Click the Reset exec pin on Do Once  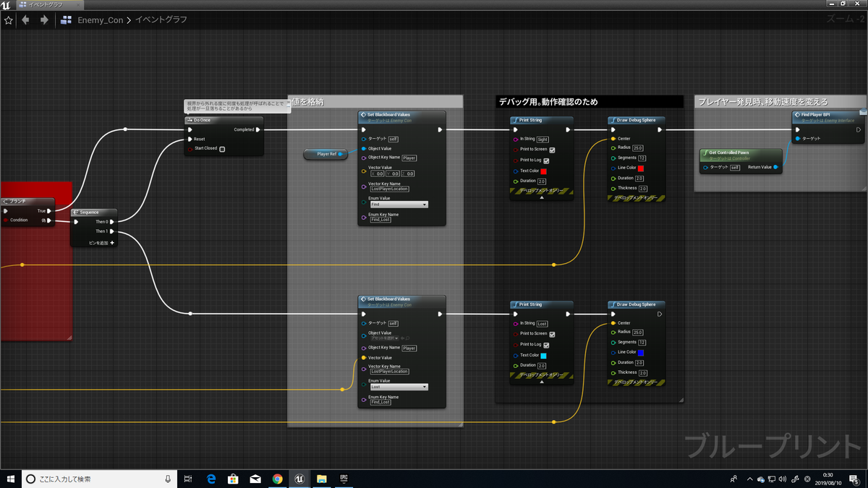(190, 139)
